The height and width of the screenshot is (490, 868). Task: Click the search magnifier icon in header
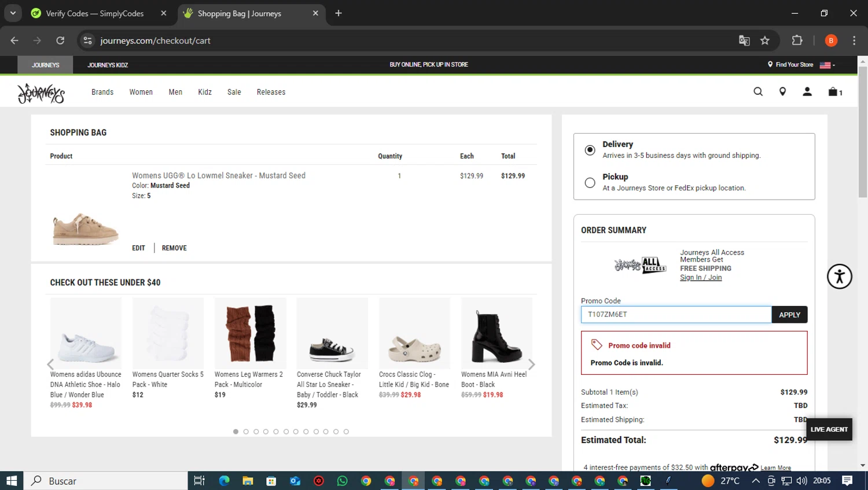click(758, 92)
